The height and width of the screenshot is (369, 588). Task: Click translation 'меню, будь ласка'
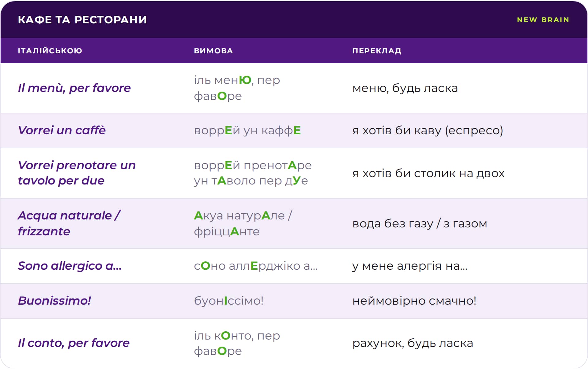click(x=405, y=88)
